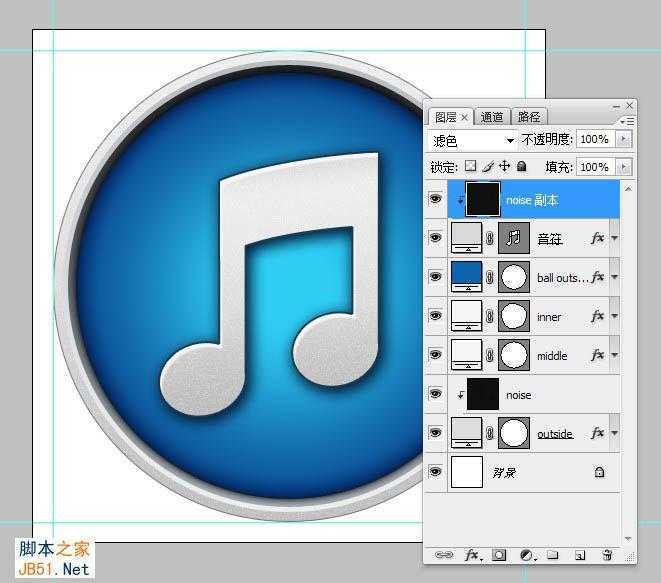Image resolution: width=661 pixels, height=583 pixels.
Task: Click the blue fill thumbnail of ball outs
Action: pyautogui.click(x=466, y=277)
